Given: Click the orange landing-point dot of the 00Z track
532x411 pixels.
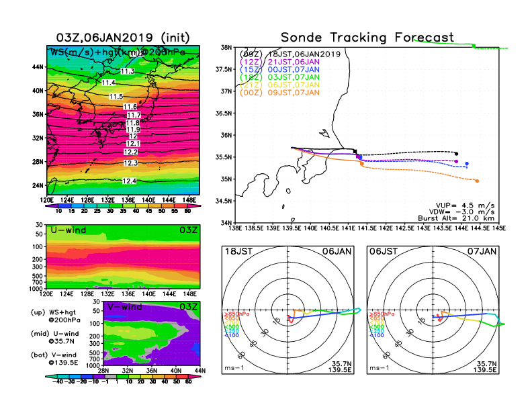Looking at the screenshot, I should tap(478, 181).
